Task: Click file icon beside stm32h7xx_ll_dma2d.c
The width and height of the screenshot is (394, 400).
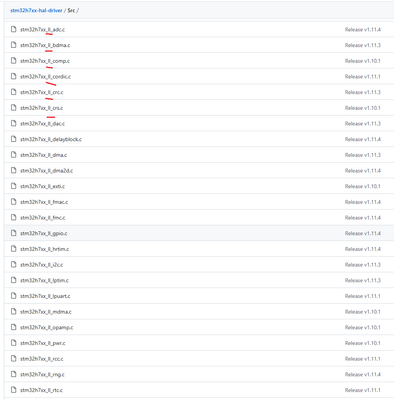Action: pyautogui.click(x=14, y=170)
